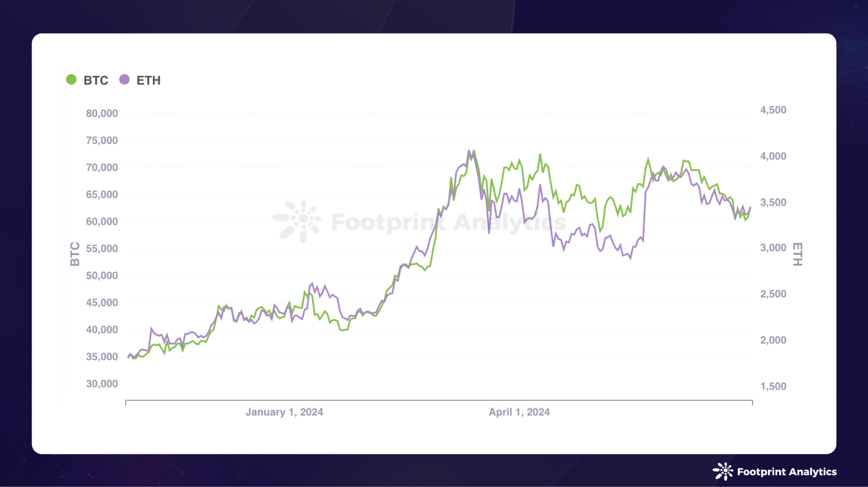
Task: Open the Footprint Analytics footer text link
Action: pyautogui.click(x=787, y=472)
